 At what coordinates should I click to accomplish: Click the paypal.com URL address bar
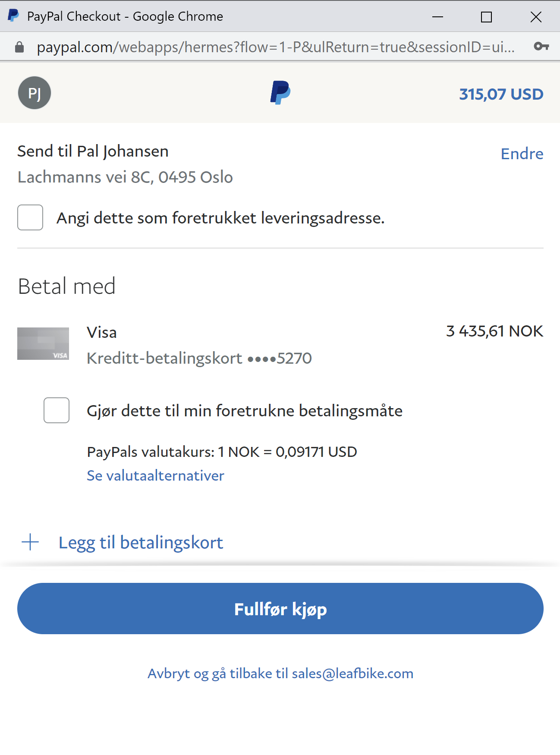(x=275, y=47)
